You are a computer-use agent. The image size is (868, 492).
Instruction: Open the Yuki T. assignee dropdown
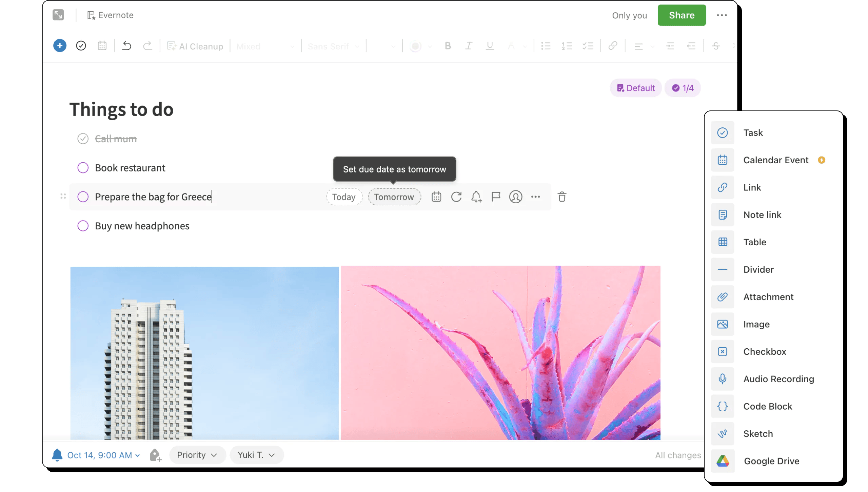(x=256, y=455)
